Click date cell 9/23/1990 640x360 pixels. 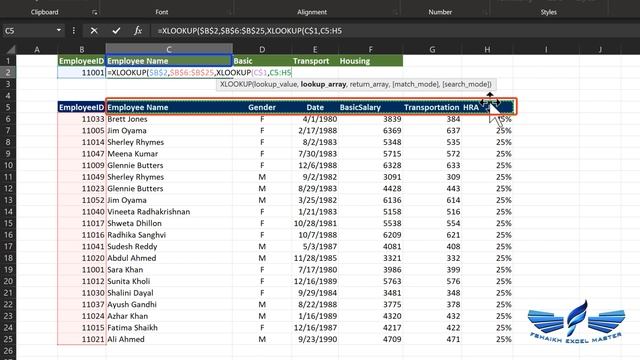click(x=315, y=339)
